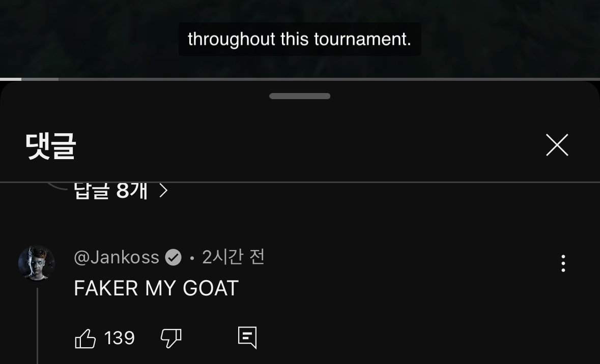Collapse thread via line below Jankoss avatar

point(37,325)
